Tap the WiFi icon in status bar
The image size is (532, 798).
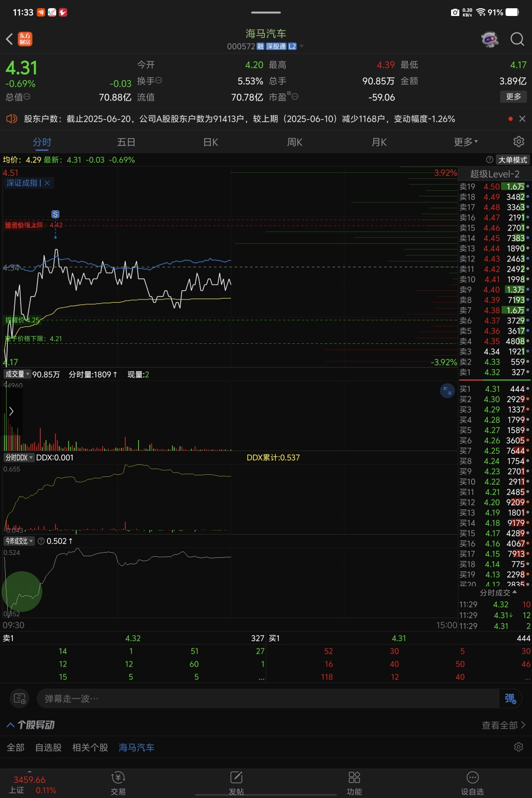(x=481, y=12)
